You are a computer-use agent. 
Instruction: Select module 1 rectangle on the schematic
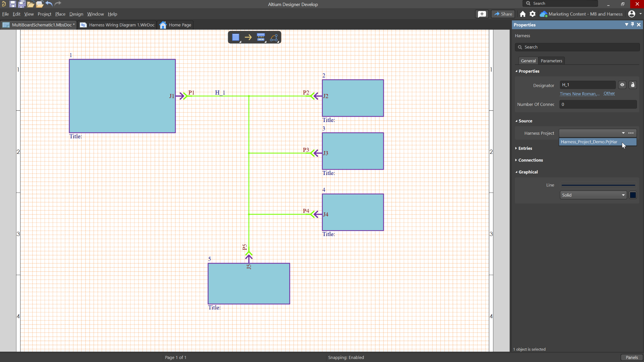(122, 96)
